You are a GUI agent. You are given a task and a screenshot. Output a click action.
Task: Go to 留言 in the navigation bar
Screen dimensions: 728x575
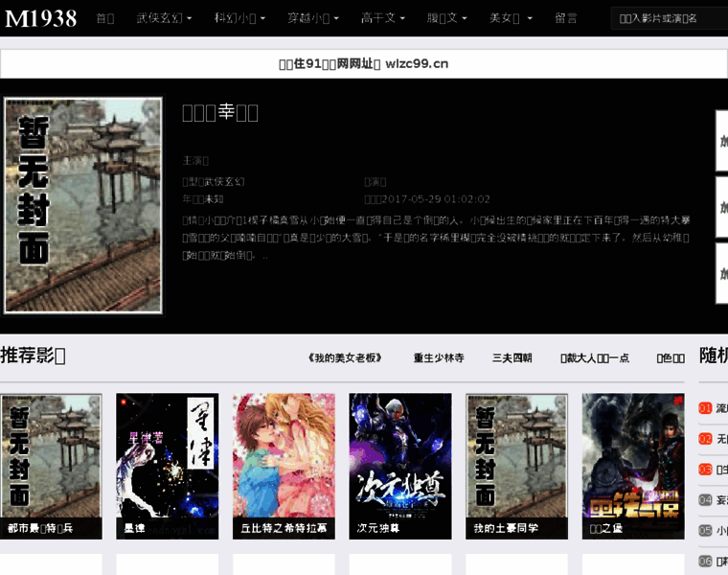[566, 18]
